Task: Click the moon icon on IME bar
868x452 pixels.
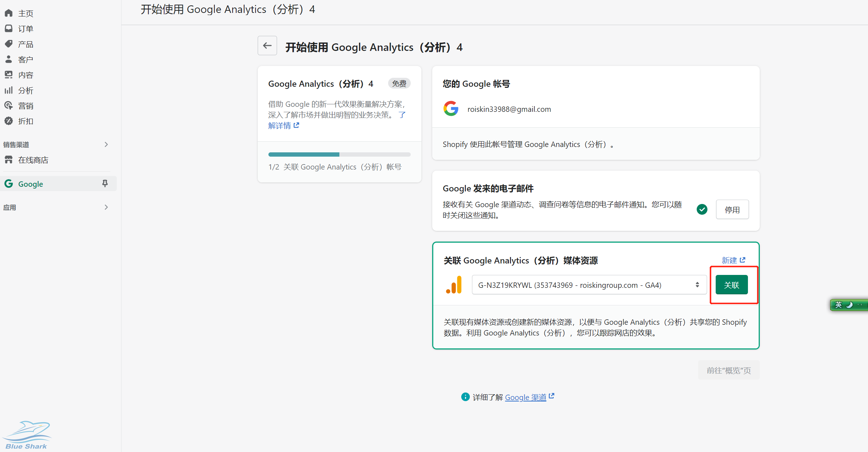Action: coord(849,305)
